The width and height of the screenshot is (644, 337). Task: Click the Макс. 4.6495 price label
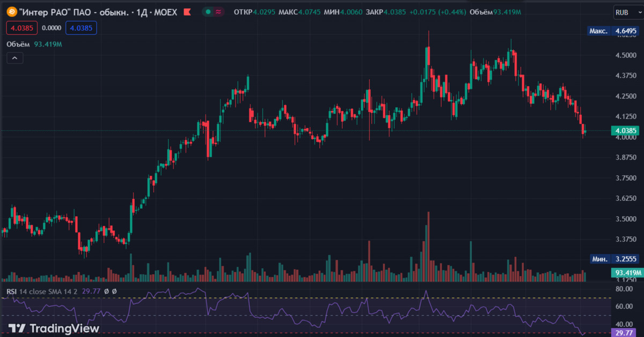[x=614, y=31]
